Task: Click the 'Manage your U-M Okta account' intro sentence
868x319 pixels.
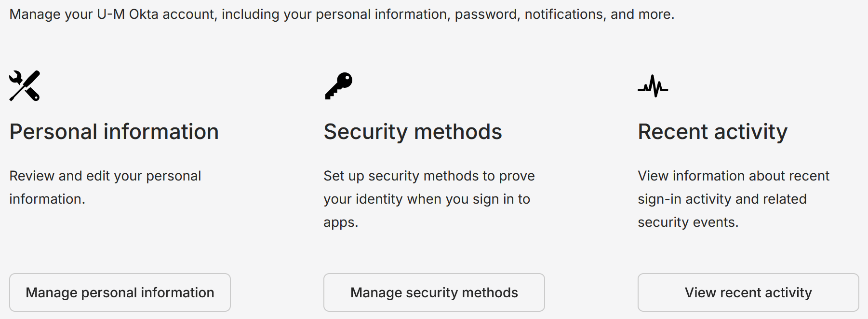Action: pyautogui.click(x=342, y=14)
